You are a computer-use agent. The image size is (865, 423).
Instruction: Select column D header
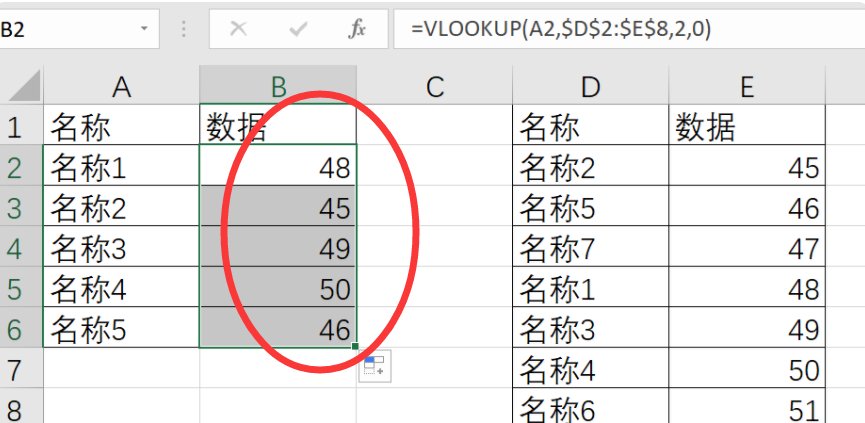click(x=590, y=87)
